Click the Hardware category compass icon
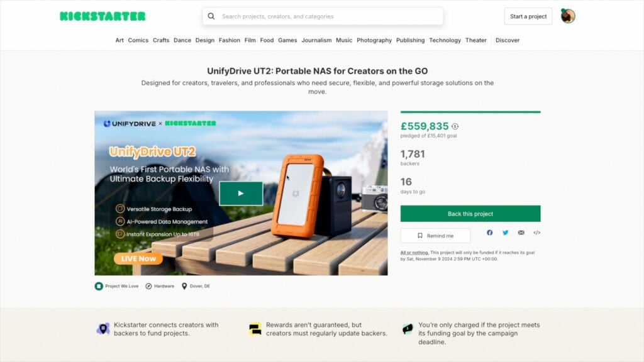 point(148,286)
